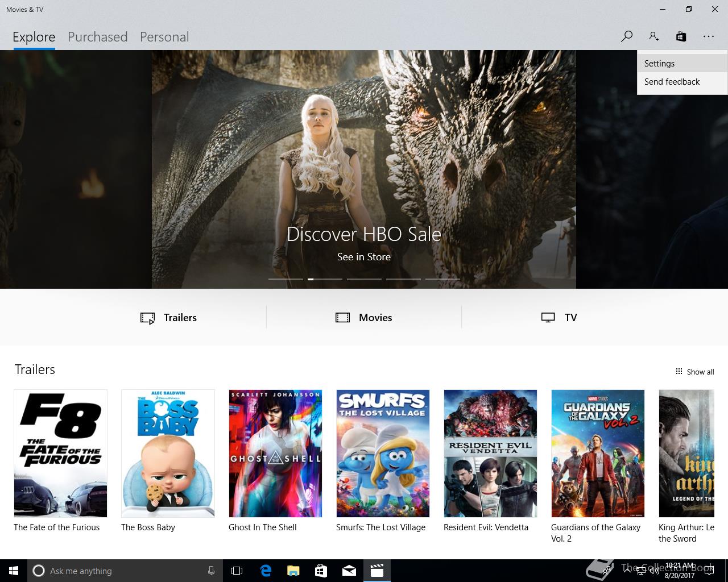The width and height of the screenshot is (728, 582).
Task: Open Guardians of the Galaxy Vol. 2 poster
Action: tap(598, 454)
